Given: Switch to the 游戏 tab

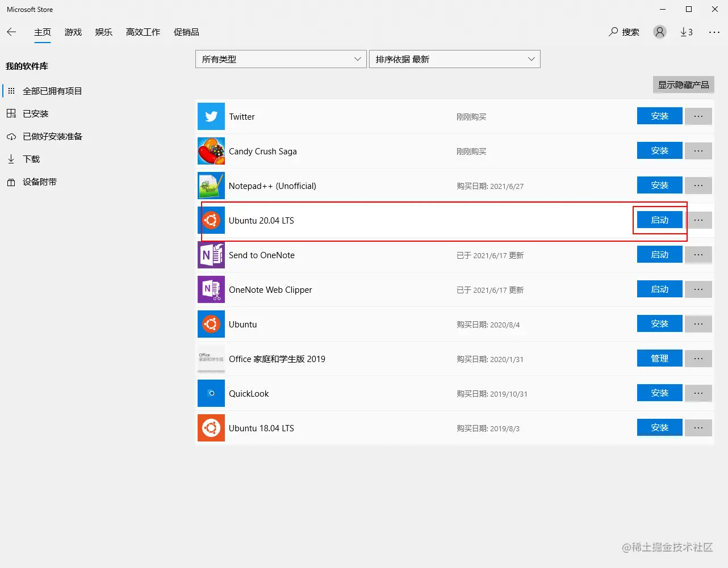Looking at the screenshot, I should pos(73,32).
